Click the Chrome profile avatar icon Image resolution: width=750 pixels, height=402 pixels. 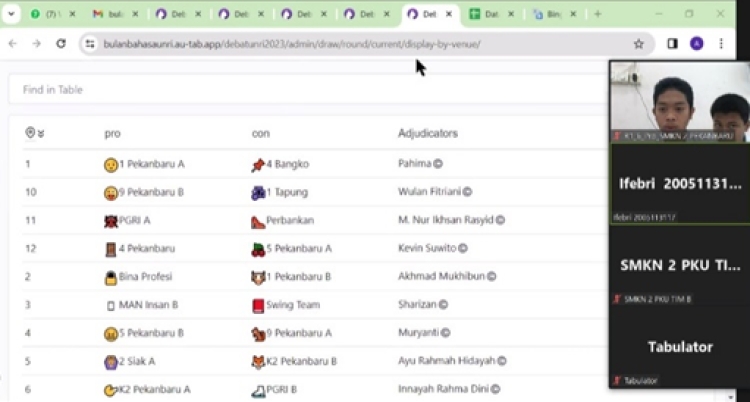pyautogui.click(x=697, y=44)
